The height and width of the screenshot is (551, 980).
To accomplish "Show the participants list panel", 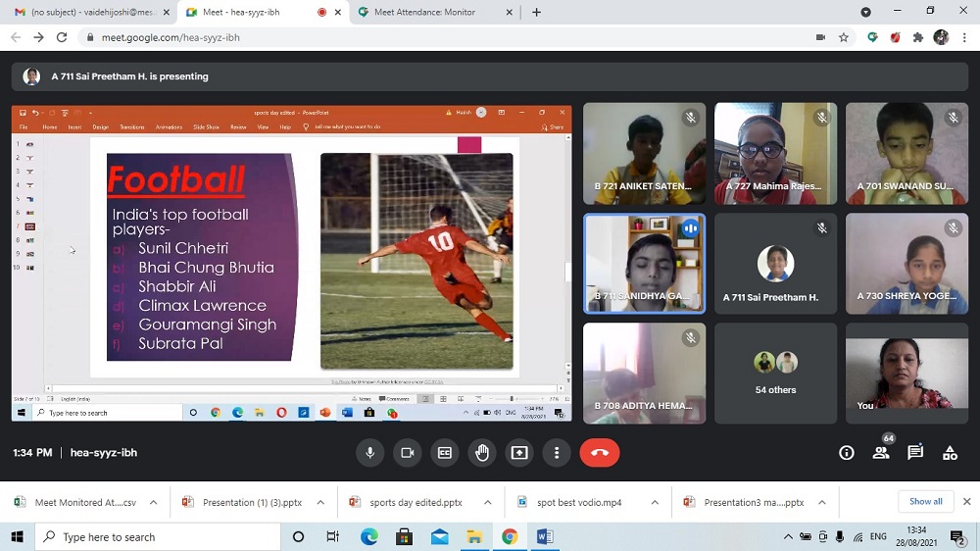I will pyautogui.click(x=881, y=453).
